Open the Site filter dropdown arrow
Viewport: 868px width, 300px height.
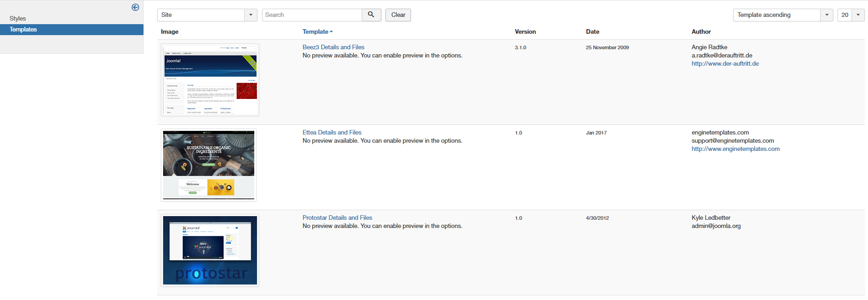(251, 15)
